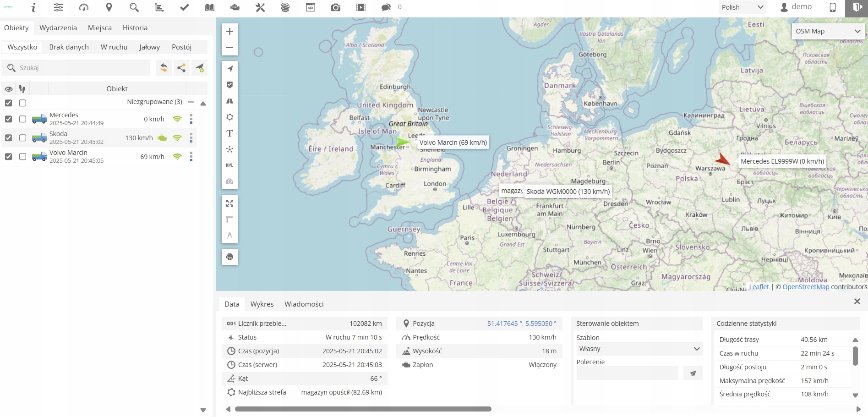Open the maintenance wrench tools icon
This screenshot has width=868, height=417.
coord(260,7)
